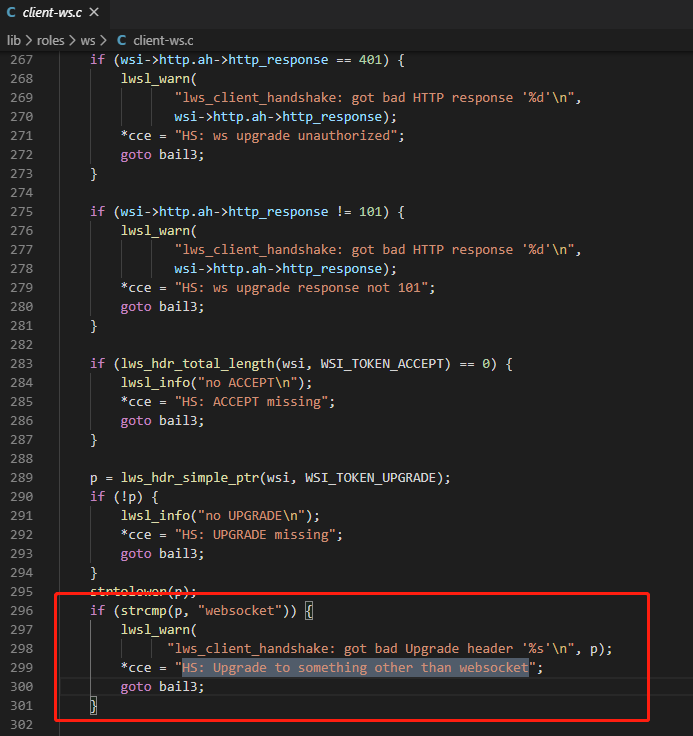The height and width of the screenshot is (736, 693).
Task: Close the client-ws.c tab
Action: pyautogui.click(x=94, y=12)
